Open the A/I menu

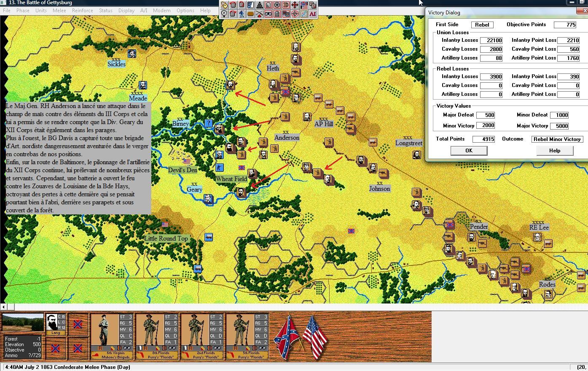[x=144, y=11]
